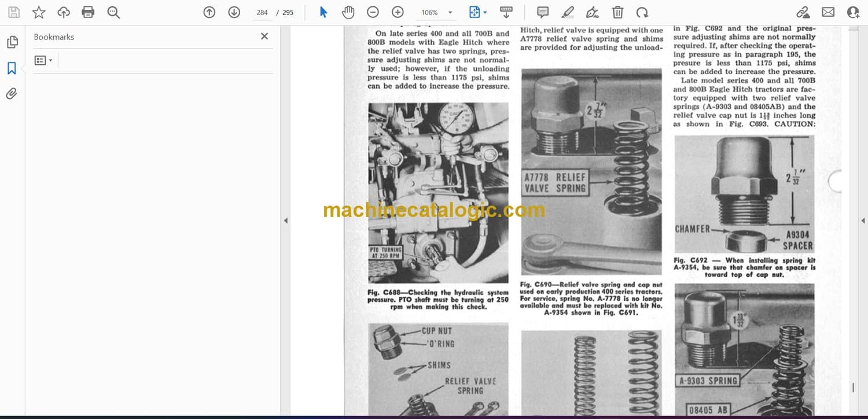Collapse the left navigation pane

(x=285, y=220)
